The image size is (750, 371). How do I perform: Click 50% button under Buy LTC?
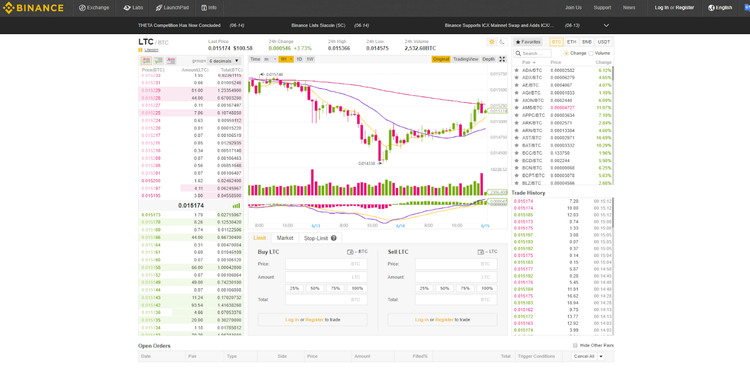pyautogui.click(x=315, y=288)
